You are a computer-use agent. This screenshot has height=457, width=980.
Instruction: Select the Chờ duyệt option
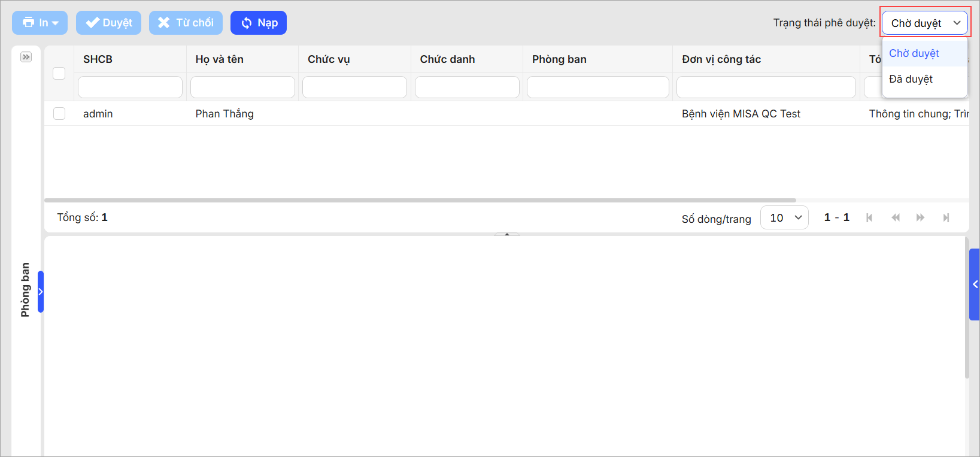click(914, 53)
